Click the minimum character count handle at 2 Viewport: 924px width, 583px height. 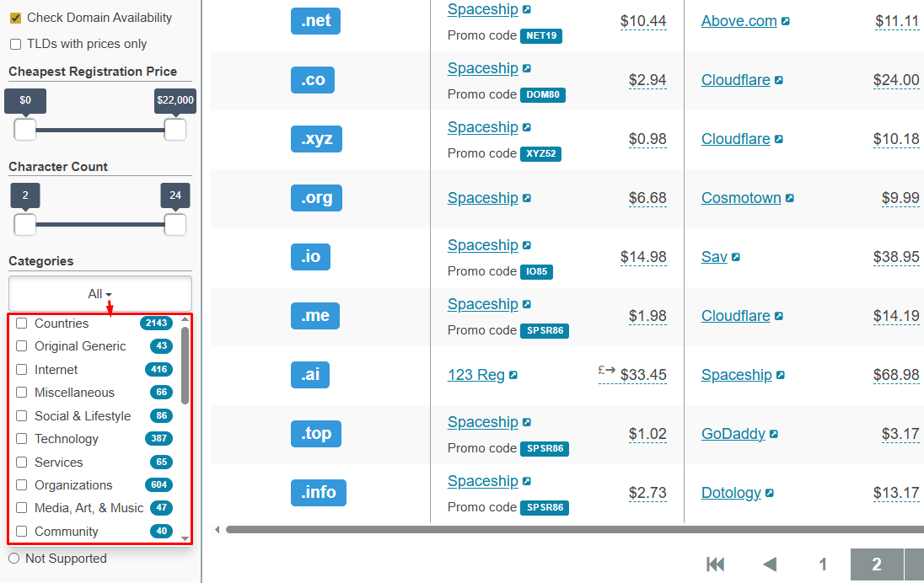click(24, 224)
